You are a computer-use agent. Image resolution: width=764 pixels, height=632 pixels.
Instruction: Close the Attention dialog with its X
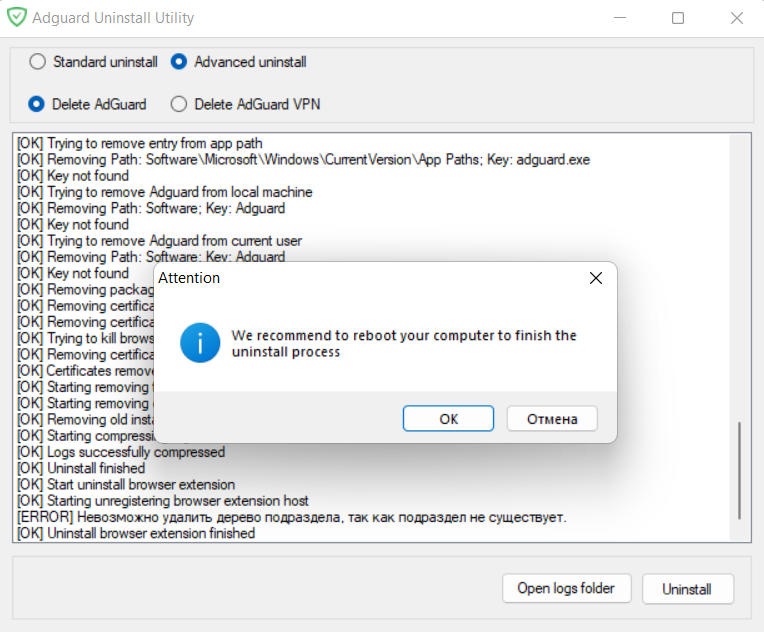click(x=595, y=278)
